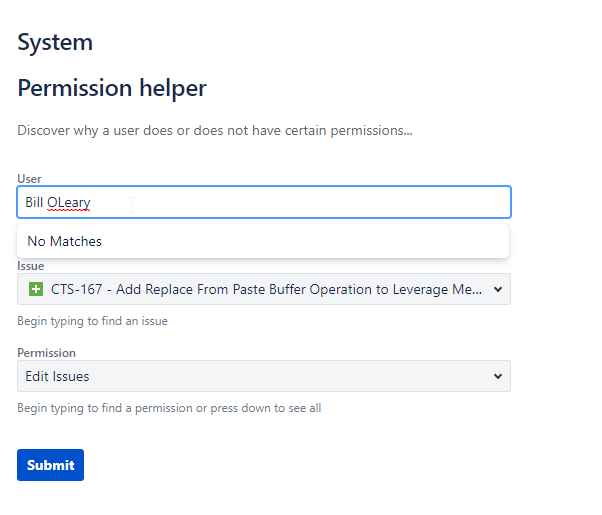Screen dimensions: 602x515
Task: Click the Permission field label
Action: tap(46, 353)
